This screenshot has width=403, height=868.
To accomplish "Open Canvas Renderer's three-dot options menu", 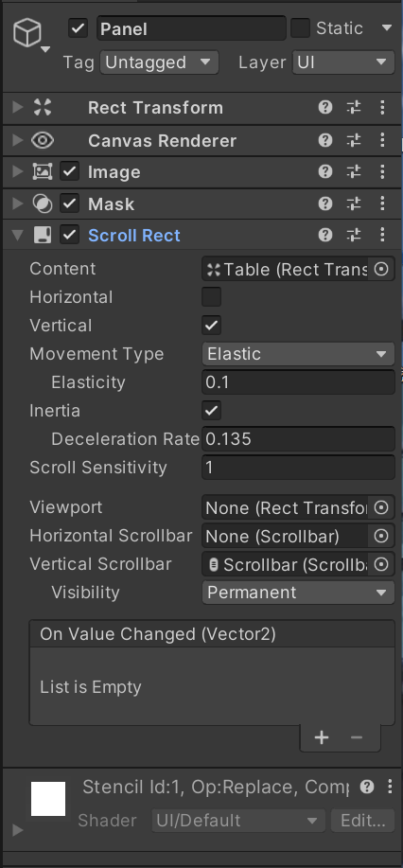I will [x=382, y=140].
